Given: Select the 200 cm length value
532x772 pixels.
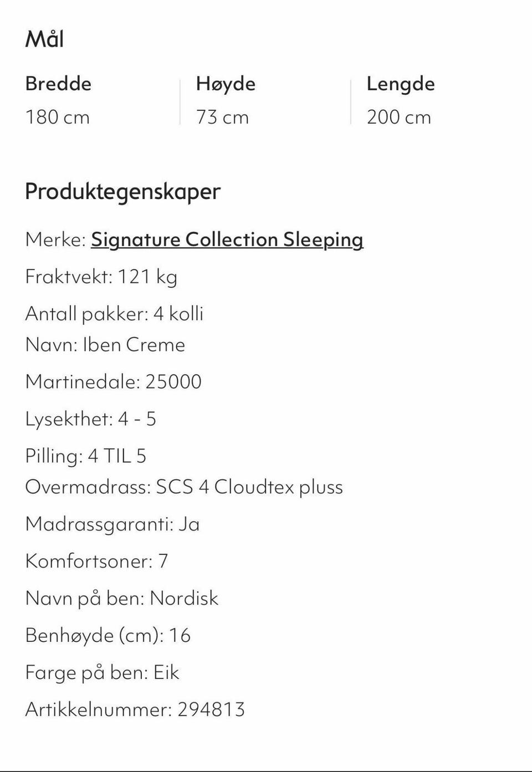Looking at the screenshot, I should coord(398,117).
